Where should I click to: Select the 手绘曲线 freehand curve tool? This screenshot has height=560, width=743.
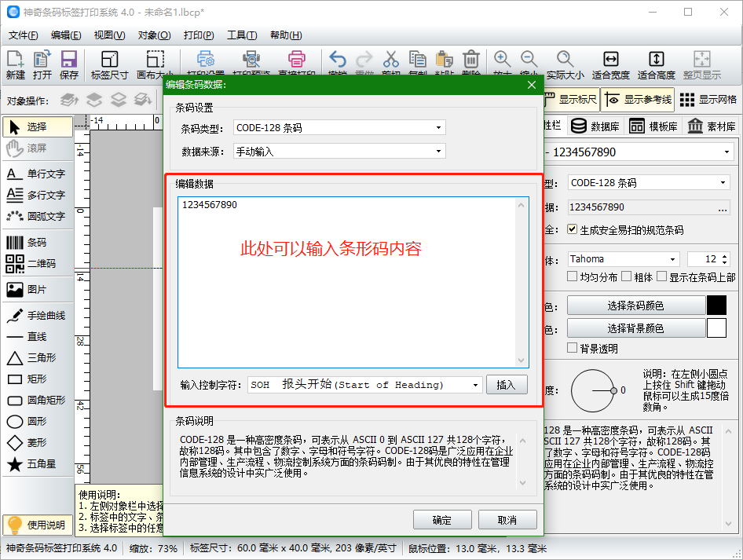click(38, 316)
